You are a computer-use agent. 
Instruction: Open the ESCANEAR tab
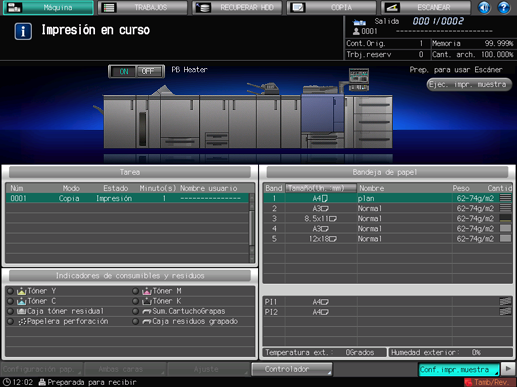pos(426,7)
